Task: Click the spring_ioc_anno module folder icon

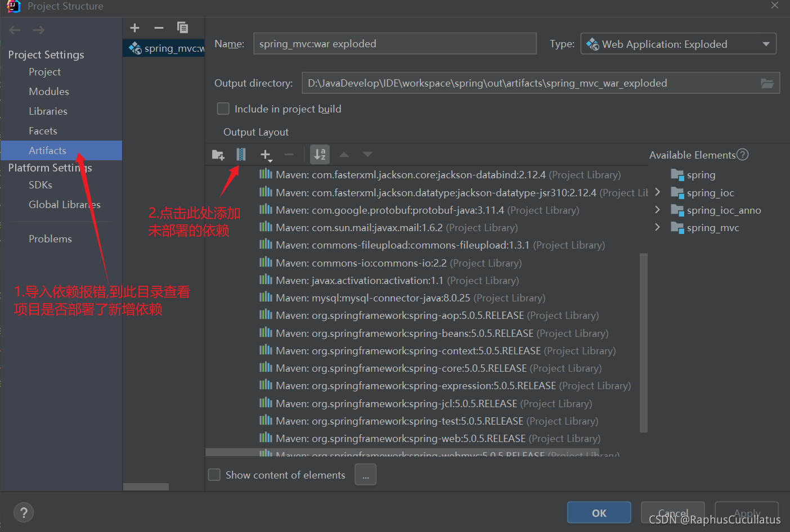Action: click(x=677, y=210)
